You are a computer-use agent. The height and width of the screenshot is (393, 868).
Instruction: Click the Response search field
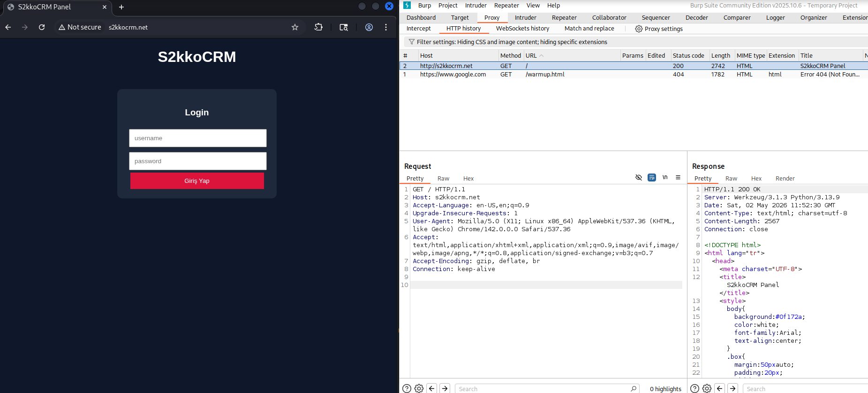coord(805,389)
